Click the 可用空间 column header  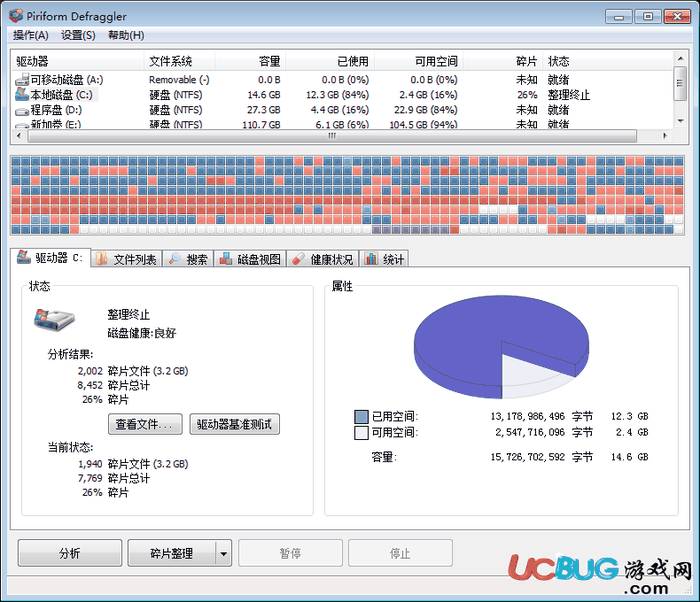click(419, 61)
